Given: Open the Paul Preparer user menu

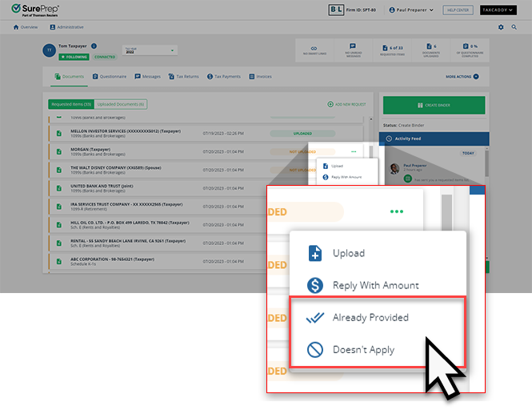Looking at the screenshot, I should click(x=411, y=10).
